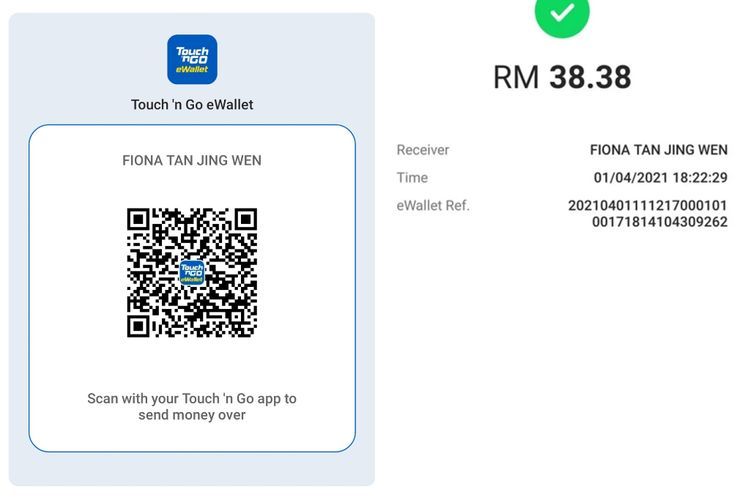Click the "Scan with your Touch 'n Go app" instruction
This screenshot has width=750, height=500.
pyautogui.click(x=192, y=399)
